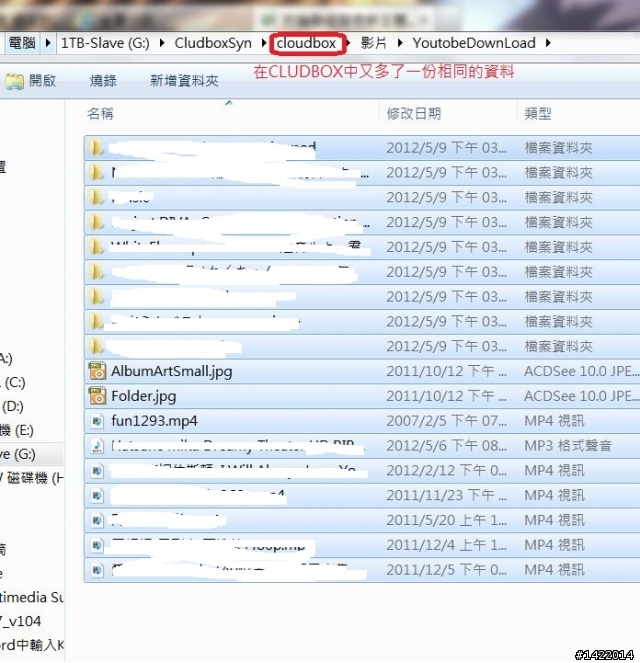
Task: Click the AlbumArtSmall.jpg ACDSee file icon
Action: [97, 371]
